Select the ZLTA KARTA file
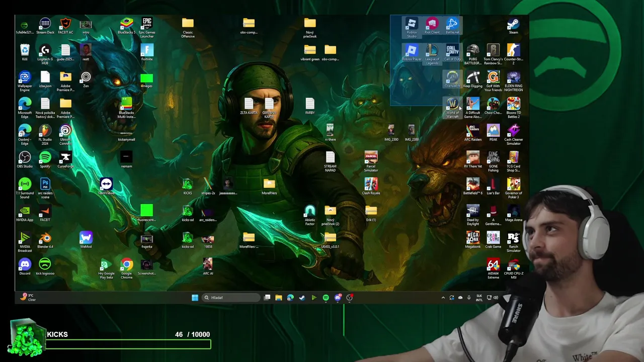644x362 pixels. pos(249,106)
